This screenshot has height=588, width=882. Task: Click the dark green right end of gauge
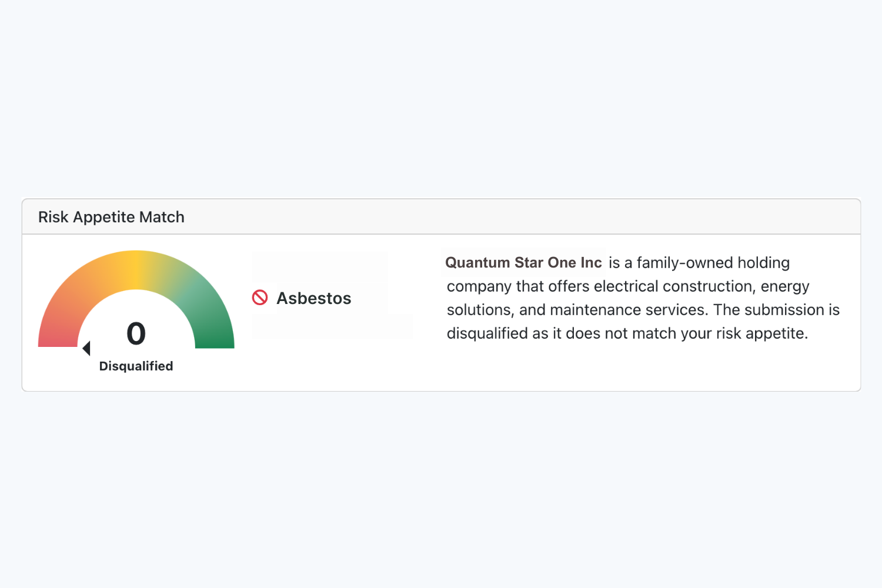tap(215, 336)
